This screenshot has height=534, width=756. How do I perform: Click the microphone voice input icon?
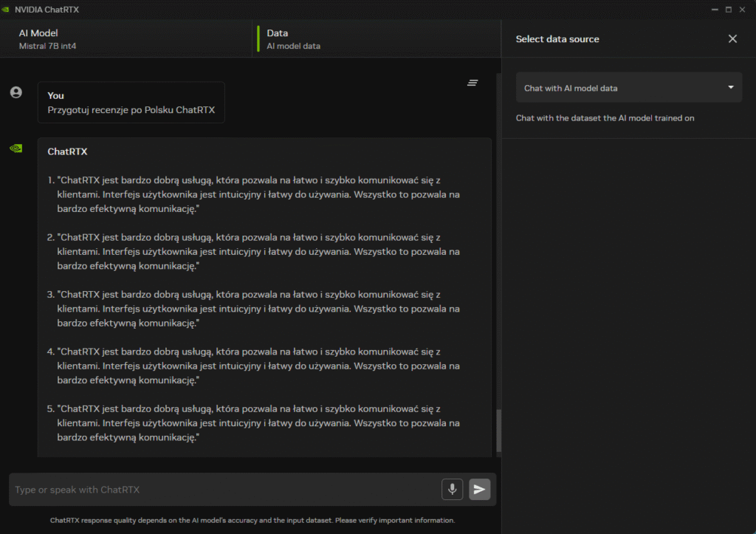(452, 489)
